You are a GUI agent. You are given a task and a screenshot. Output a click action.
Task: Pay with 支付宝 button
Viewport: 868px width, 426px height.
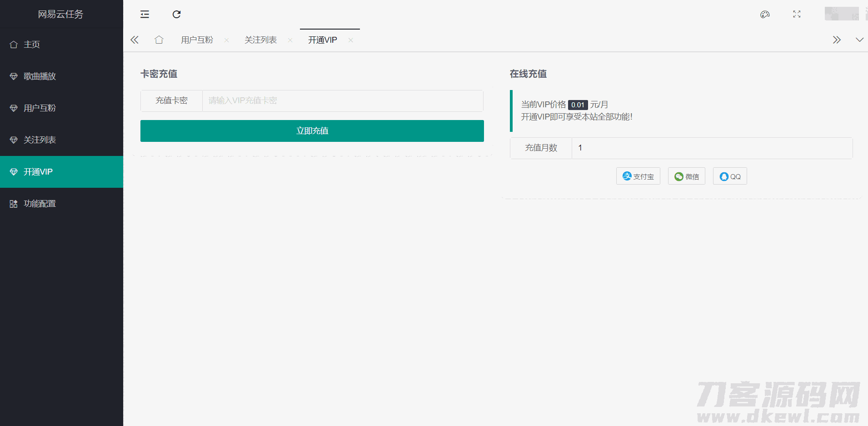tap(638, 176)
